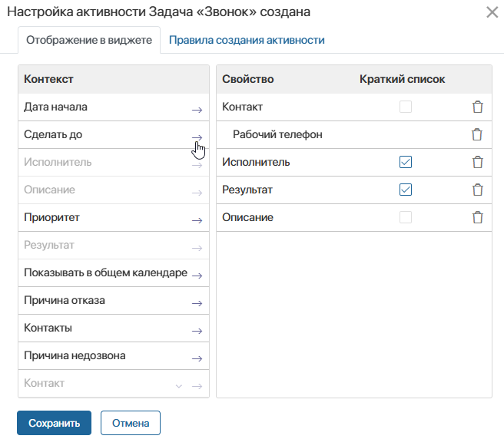
Task: Delete 'Описание' property via trash icon
Action: click(x=478, y=217)
